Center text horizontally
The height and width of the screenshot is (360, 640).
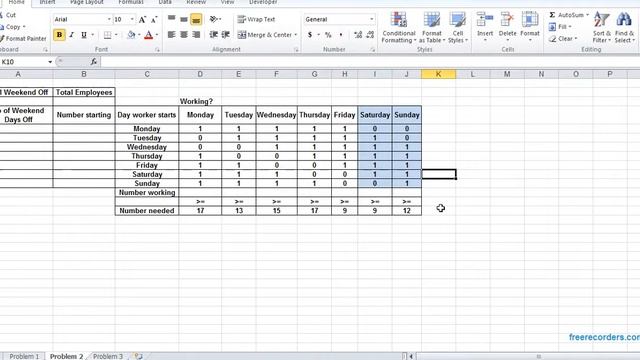(184, 35)
